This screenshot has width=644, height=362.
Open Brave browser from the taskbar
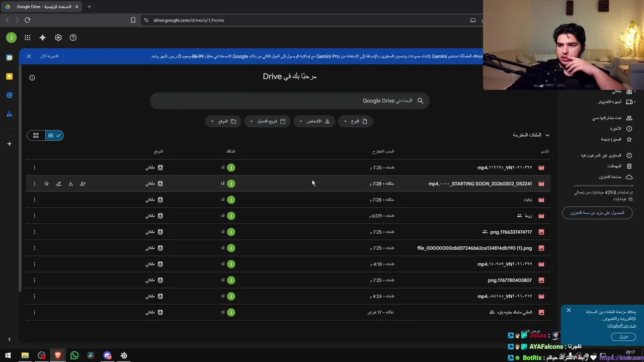click(58, 355)
